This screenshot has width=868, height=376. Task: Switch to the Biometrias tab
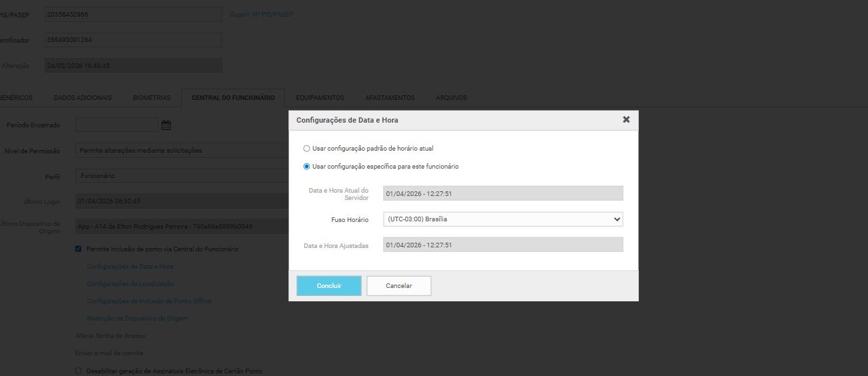151,98
